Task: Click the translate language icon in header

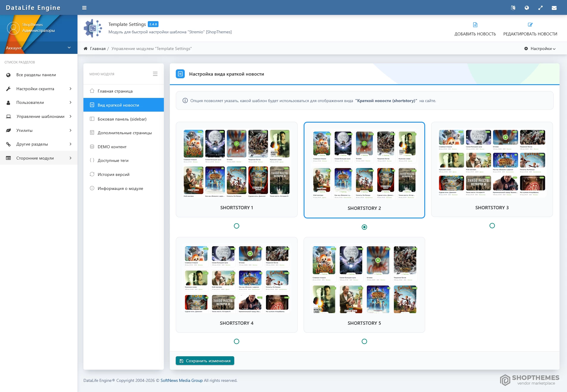Action: pyautogui.click(x=513, y=8)
